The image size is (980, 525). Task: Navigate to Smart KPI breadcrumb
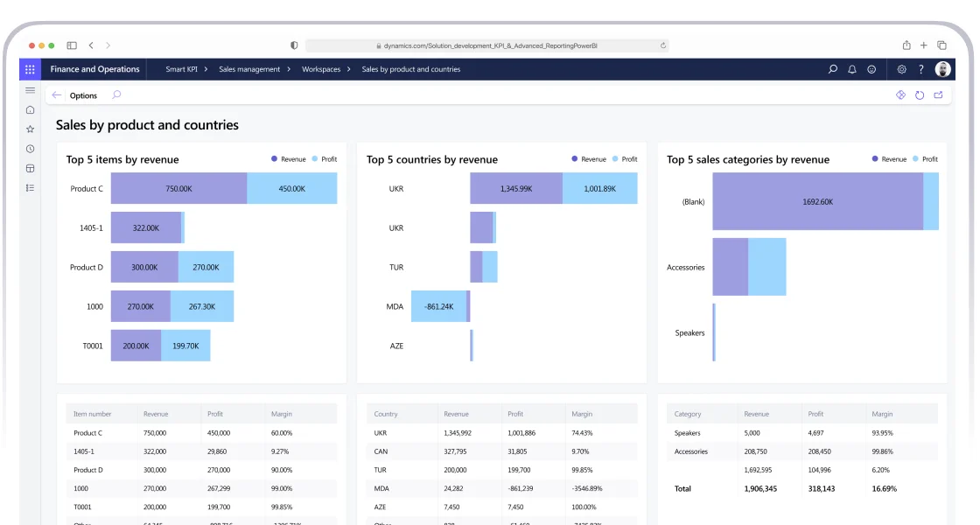click(181, 69)
